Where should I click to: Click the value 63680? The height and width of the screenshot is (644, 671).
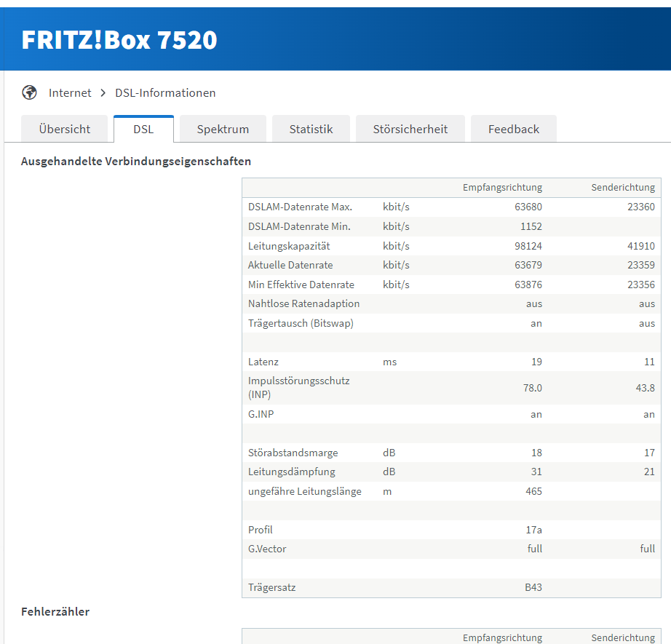click(528, 207)
